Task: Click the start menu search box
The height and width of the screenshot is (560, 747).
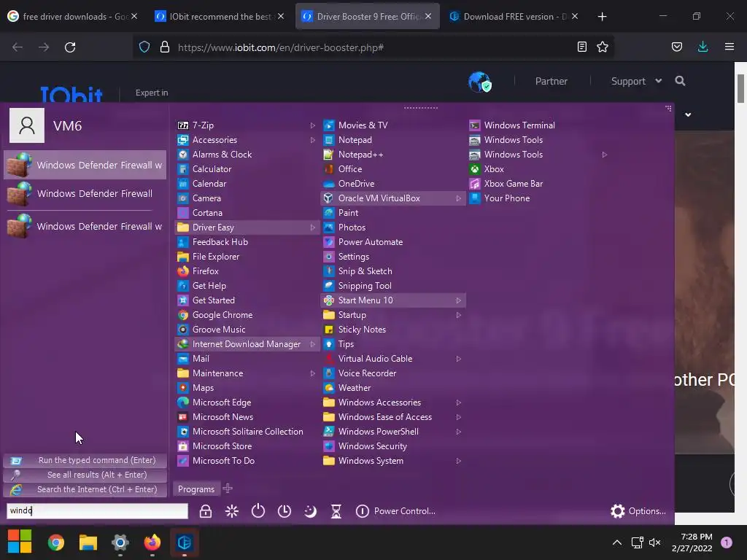Action: click(x=97, y=511)
